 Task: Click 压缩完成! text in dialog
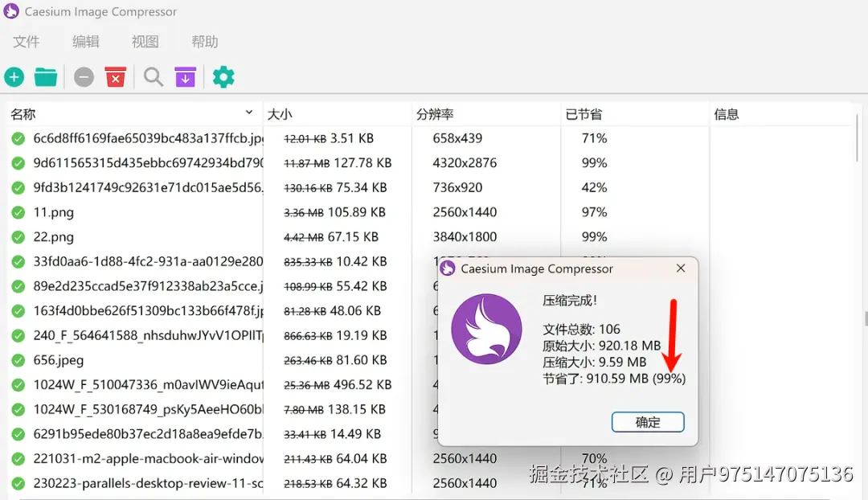(570, 301)
